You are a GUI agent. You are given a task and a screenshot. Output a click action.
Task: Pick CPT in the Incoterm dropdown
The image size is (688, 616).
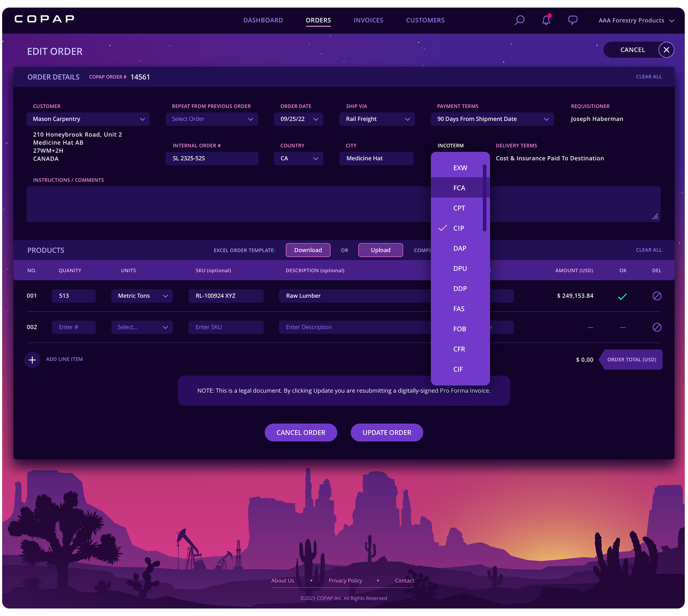click(x=460, y=208)
